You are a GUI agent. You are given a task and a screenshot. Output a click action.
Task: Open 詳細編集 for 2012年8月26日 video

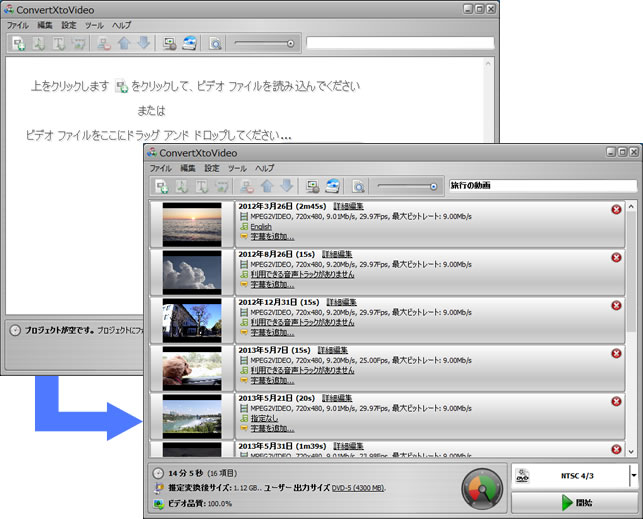(337, 254)
